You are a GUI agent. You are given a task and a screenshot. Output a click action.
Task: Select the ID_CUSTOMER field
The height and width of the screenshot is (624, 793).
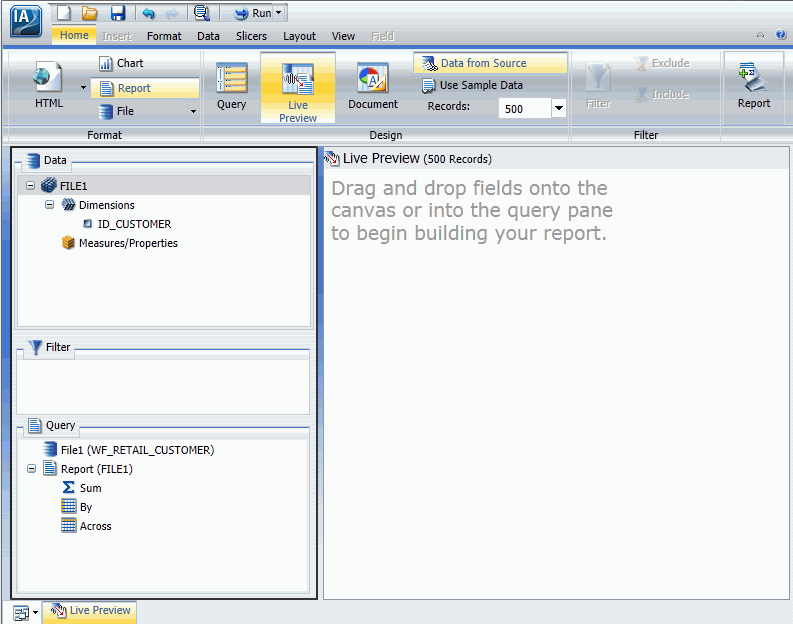pyautogui.click(x=134, y=224)
